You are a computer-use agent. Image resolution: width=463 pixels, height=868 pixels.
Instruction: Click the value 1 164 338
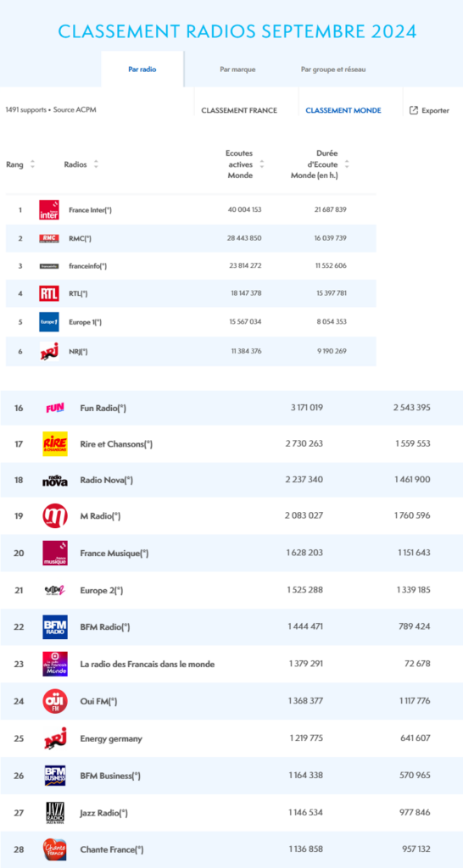tap(306, 776)
